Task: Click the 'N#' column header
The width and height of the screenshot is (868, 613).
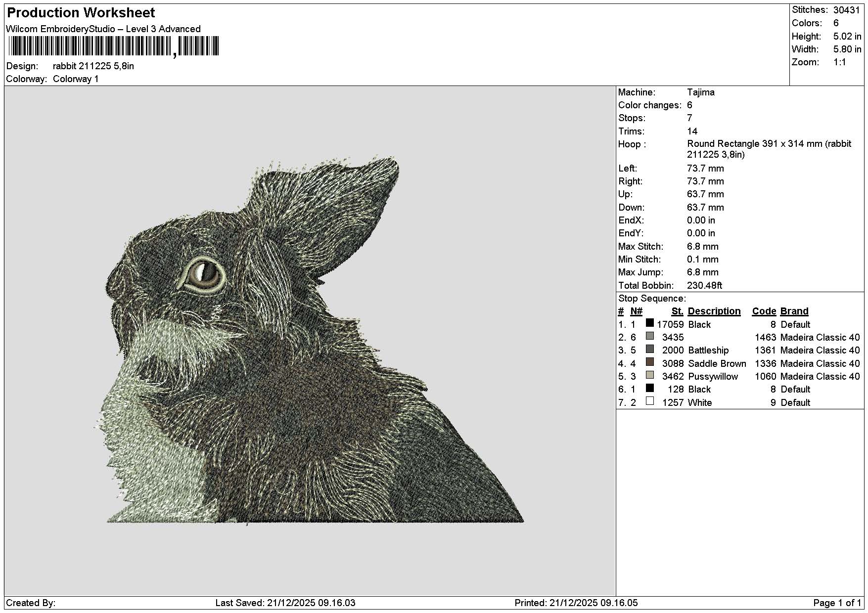Action: [636, 311]
